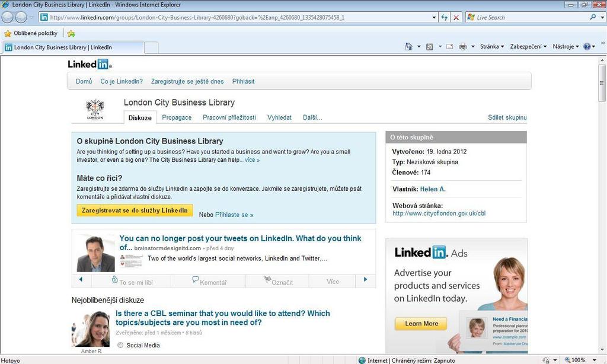Click Co je LinkedIn? navigation link
The width and height of the screenshot is (607, 364).
pyautogui.click(x=122, y=81)
